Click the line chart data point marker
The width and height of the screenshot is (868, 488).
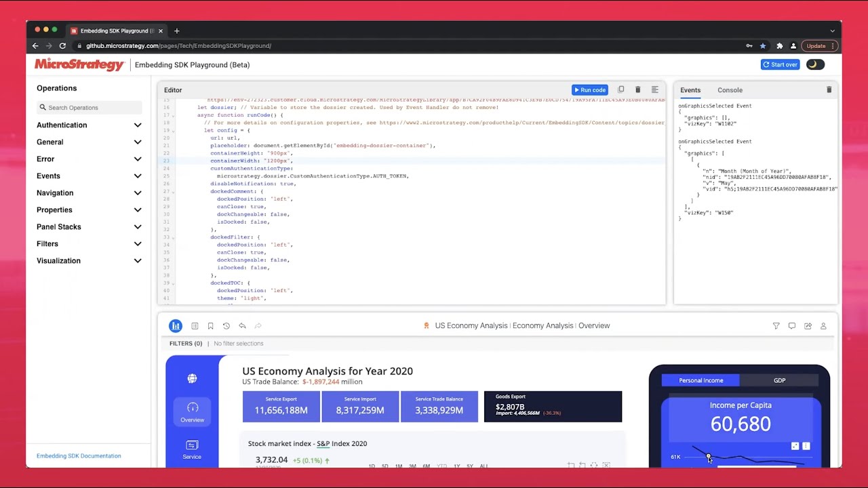click(708, 457)
